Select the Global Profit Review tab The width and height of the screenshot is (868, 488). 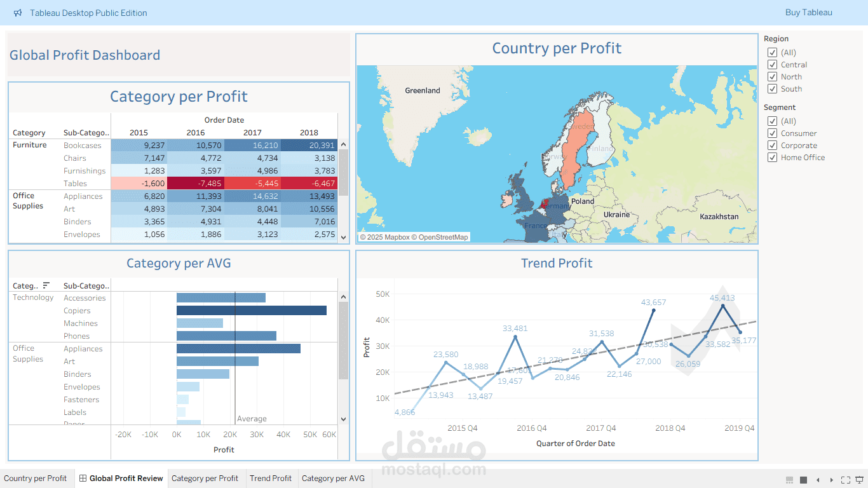click(121, 478)
